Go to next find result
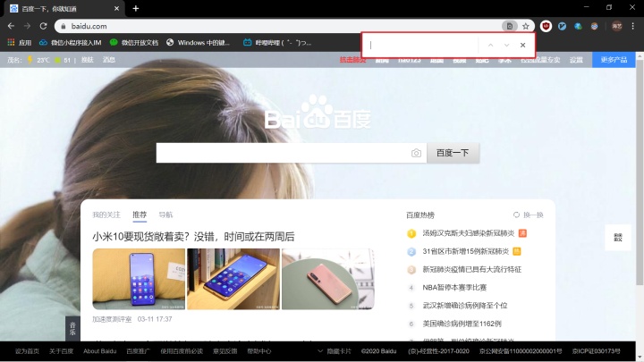This screenshot has height=362, width=644. click(506, 46)
